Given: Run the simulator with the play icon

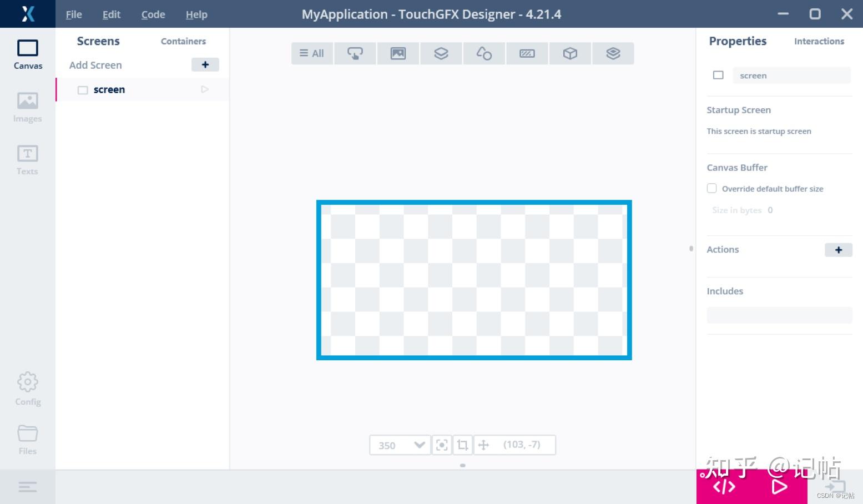Looking at the screenshot, I should [779, 487].
